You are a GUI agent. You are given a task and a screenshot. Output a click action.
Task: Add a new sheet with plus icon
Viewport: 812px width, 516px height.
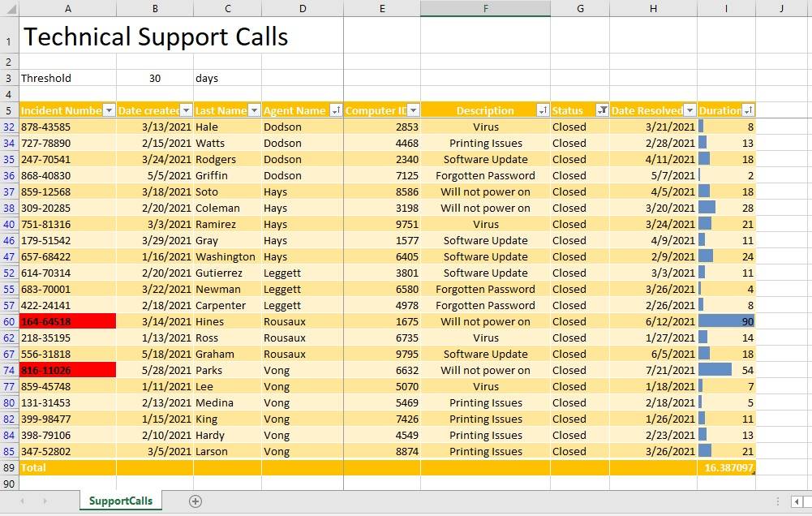pyautogui.click(x=195, y=501)
